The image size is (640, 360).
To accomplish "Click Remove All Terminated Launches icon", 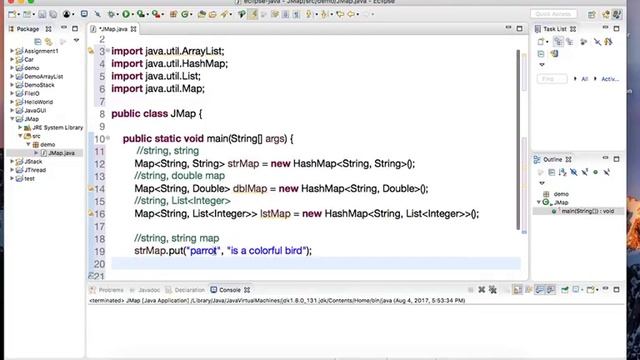I will click(x=493, y=290).
